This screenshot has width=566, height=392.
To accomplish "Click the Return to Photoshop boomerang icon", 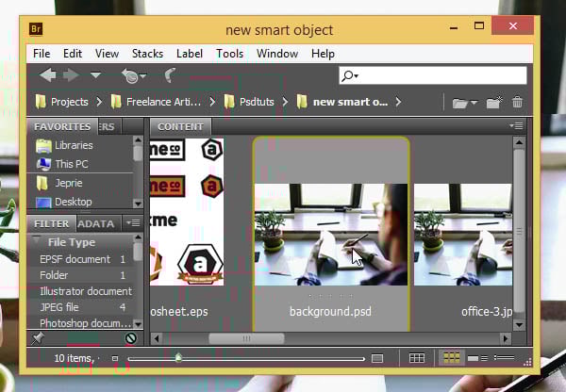I will tap(170, 75).
